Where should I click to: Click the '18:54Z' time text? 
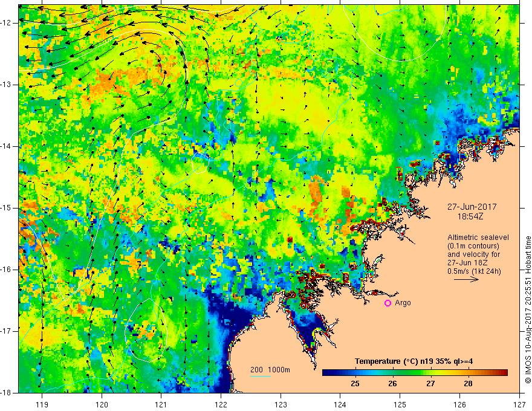pos(470,216)
